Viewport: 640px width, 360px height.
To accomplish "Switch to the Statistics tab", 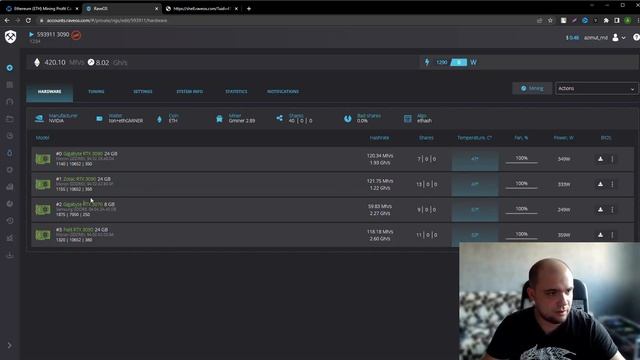I will click(236, 92).
